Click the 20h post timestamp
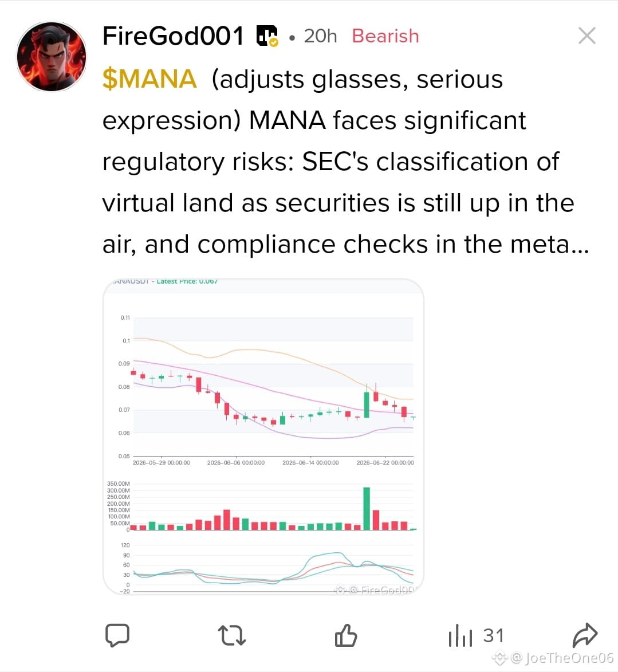The width and height of the screenshot is (618, 672). (x=320, y=36)
